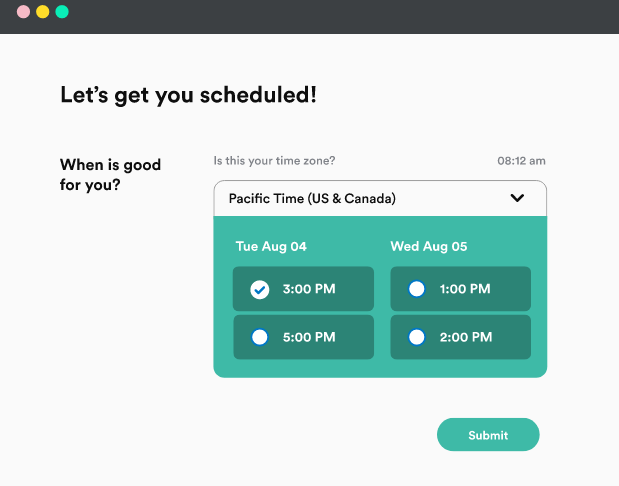Click the checkmark icon beside 3:00 PM
Viewport: 619px width, 486px height.
click(260, 289)
